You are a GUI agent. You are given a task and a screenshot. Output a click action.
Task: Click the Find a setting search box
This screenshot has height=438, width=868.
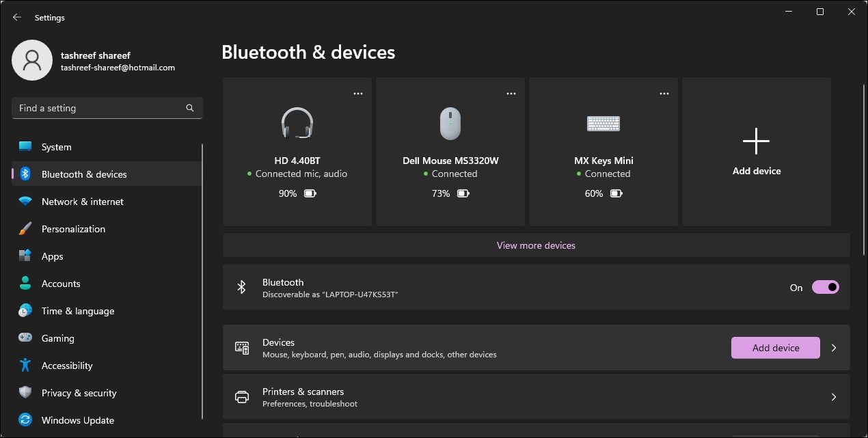pyautogui.click(x=107, y=107)
